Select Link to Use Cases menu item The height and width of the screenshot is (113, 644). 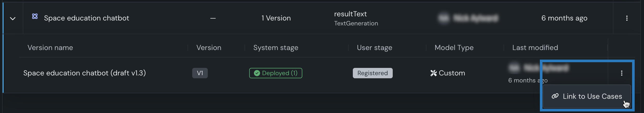592,96
